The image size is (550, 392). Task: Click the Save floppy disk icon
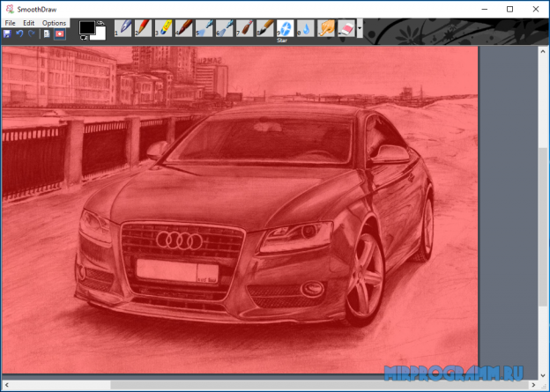click(7, 34)
